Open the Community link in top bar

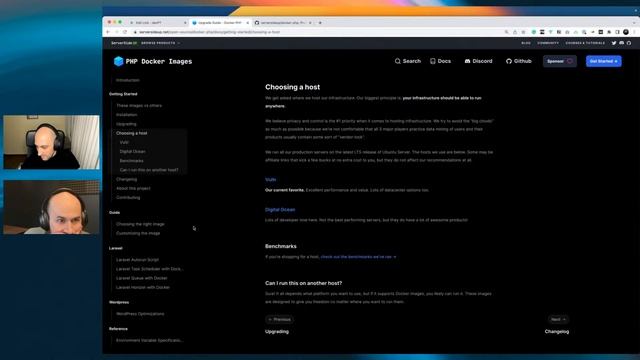coord(548,43)
